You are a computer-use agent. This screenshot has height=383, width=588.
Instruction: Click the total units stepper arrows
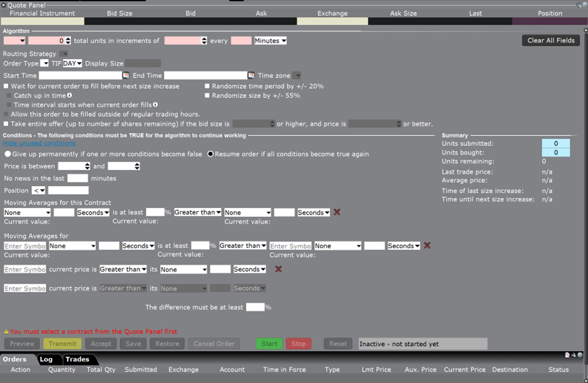(x=68, y=40)
